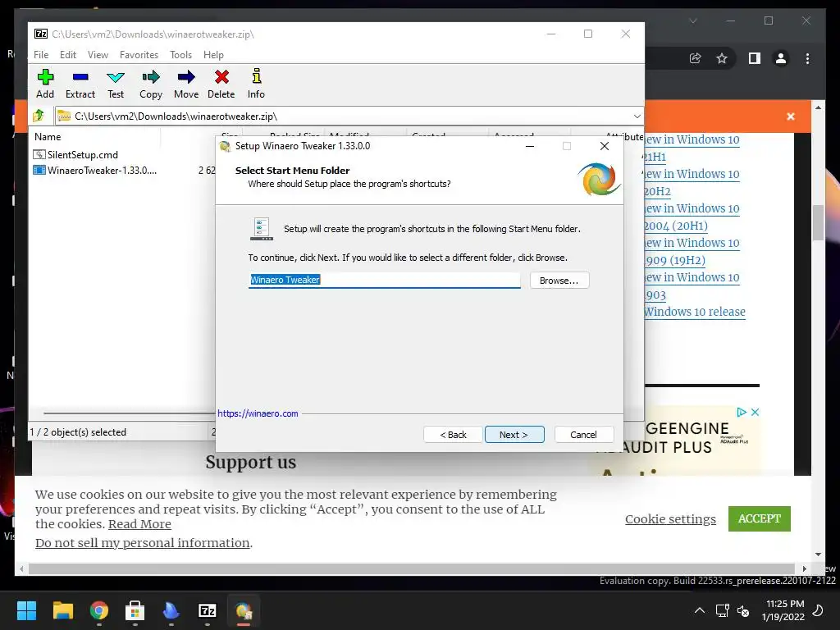840x630 pixels.
Task: Switch to Winaero setup taskbar icon
Action: tap(243, 610)
